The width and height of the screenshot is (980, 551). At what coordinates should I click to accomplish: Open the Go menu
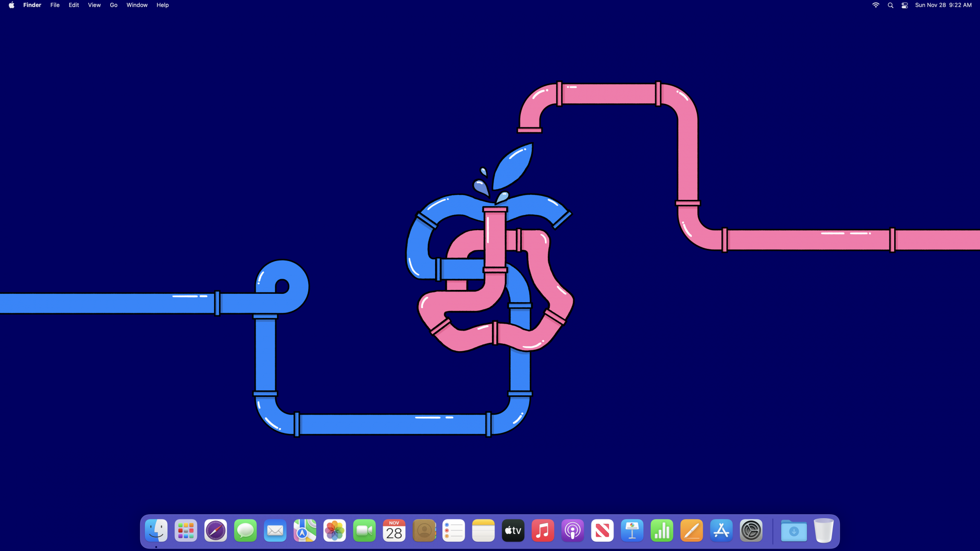[114, 5]
